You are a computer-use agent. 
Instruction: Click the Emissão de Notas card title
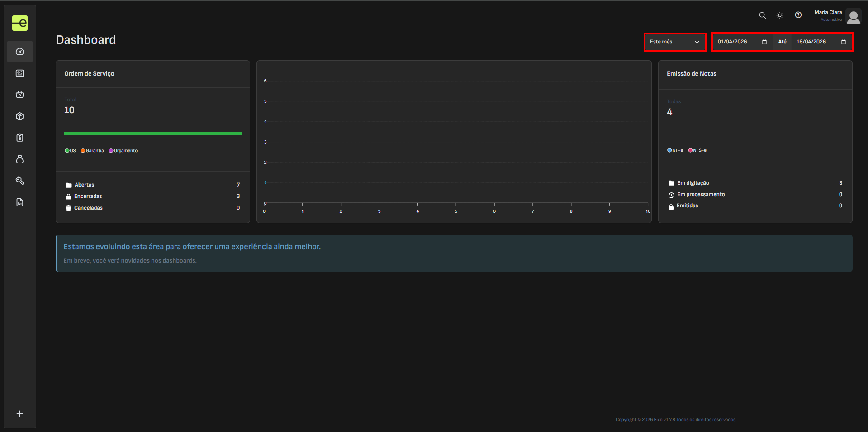point(692,73)
